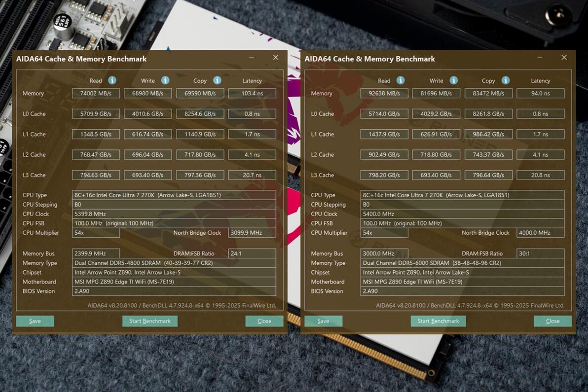Click Chipset field in left window
The height and width of the screenshot is (392, 588).
click(x=174, y=273)
